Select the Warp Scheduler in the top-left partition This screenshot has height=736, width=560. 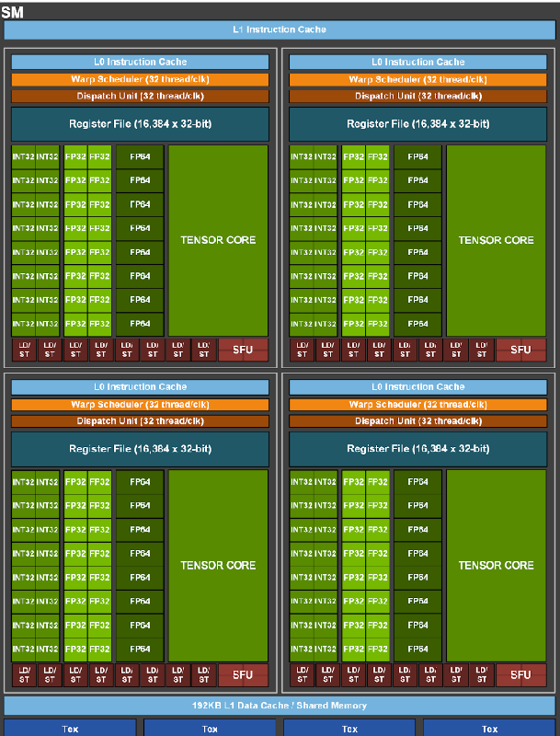tap(141, 79)
